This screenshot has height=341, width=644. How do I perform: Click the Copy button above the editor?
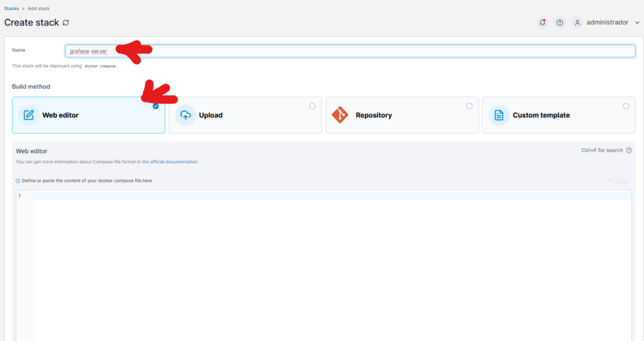click(x=618, y=181)
